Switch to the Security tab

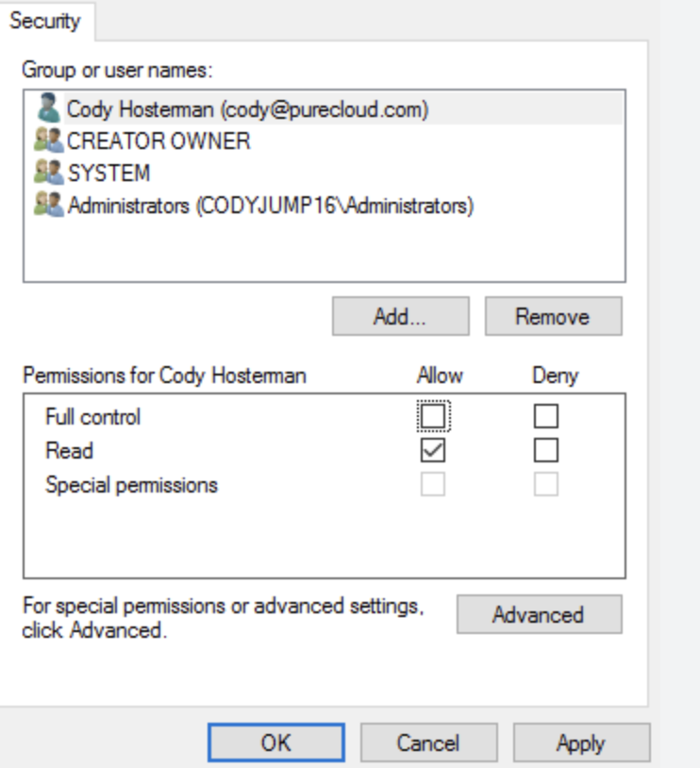pos(45,20)
